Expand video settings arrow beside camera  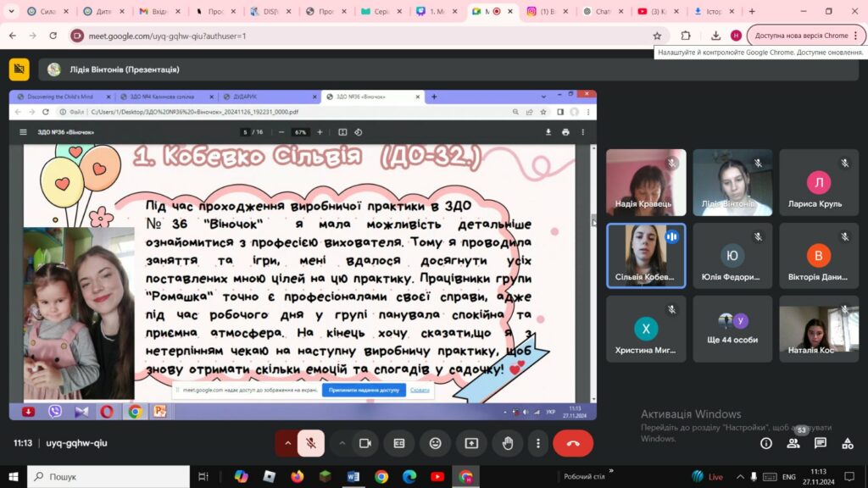tap(342, 443)
